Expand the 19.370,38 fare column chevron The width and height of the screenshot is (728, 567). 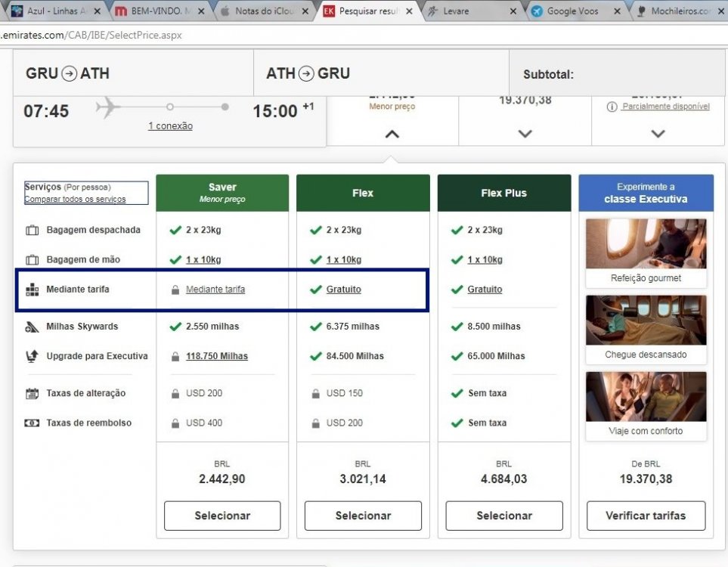[x=525, y=134]
